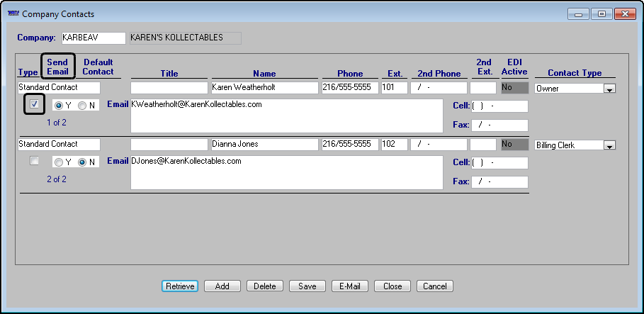Click the E-Mail button
Image resolution: width=644 pixels, height=314 pixels.
(350, 286)
